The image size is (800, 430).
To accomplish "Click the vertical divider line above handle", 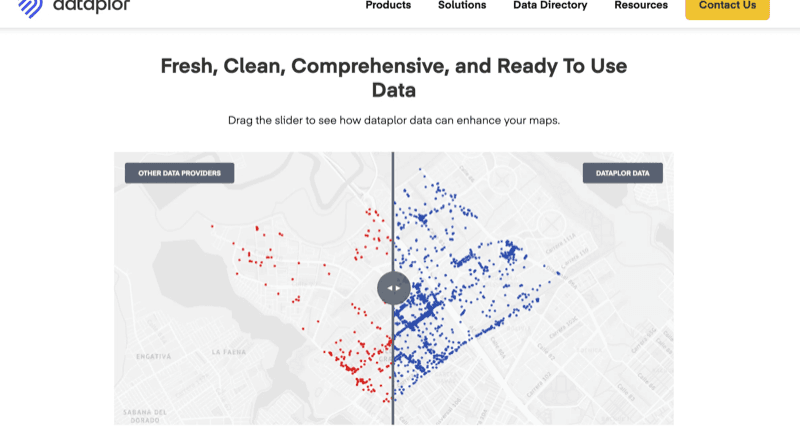I will pyautogui.click(x=393, y=210).
